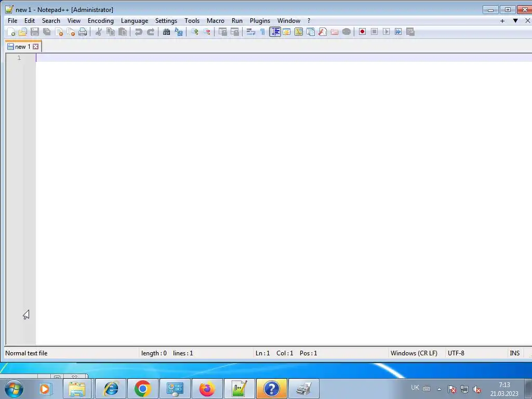Close the 'new 1' tab with its X
The height and width of the screenshot is (399, 532).
click(x=36, y=47)
